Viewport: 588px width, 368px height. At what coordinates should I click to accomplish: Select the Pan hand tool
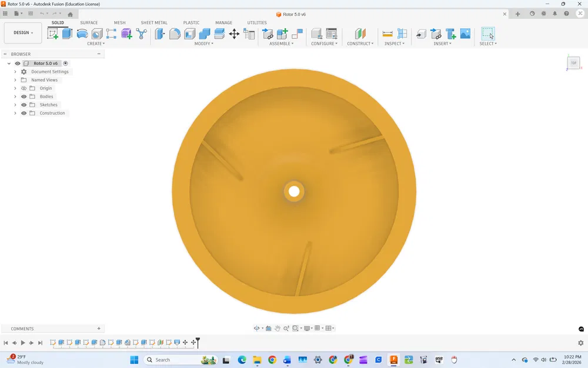277,328
